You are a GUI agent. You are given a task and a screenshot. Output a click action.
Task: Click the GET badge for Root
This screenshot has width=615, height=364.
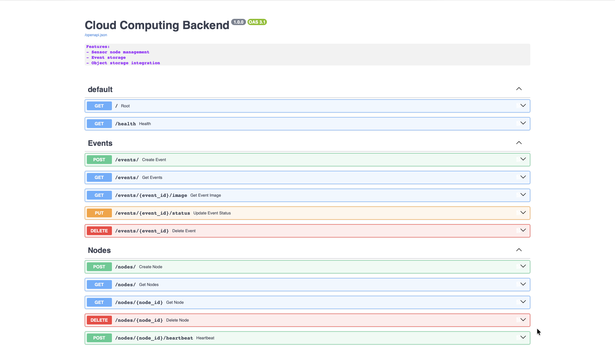99,106
